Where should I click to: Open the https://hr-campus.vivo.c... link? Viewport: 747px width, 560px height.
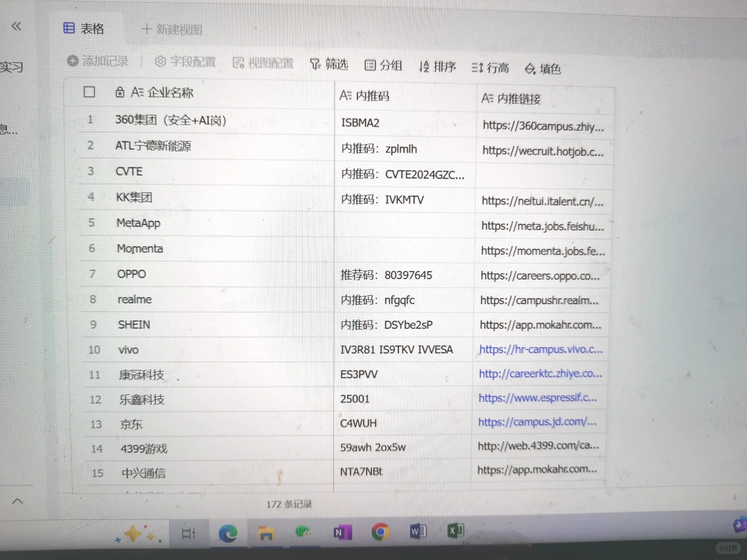pyautogui.click(x=541, y=349)
